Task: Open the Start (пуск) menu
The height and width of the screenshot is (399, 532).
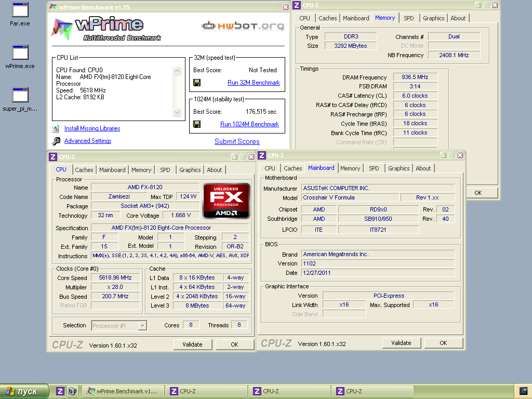Action: [x=23, y=391]
